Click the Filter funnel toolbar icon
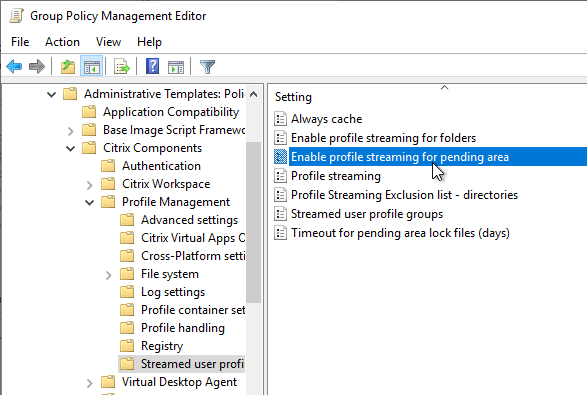This screenshot has width=587, height=395. tap(207, 67)
